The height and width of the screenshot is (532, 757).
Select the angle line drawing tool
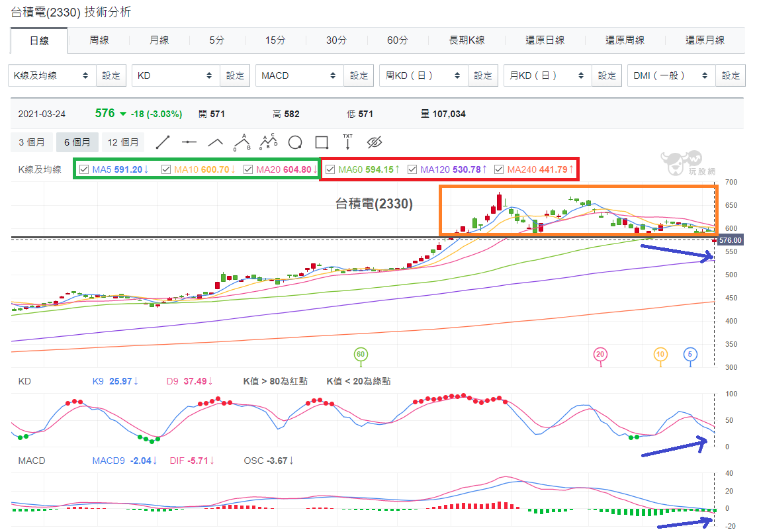click(215, 142)
